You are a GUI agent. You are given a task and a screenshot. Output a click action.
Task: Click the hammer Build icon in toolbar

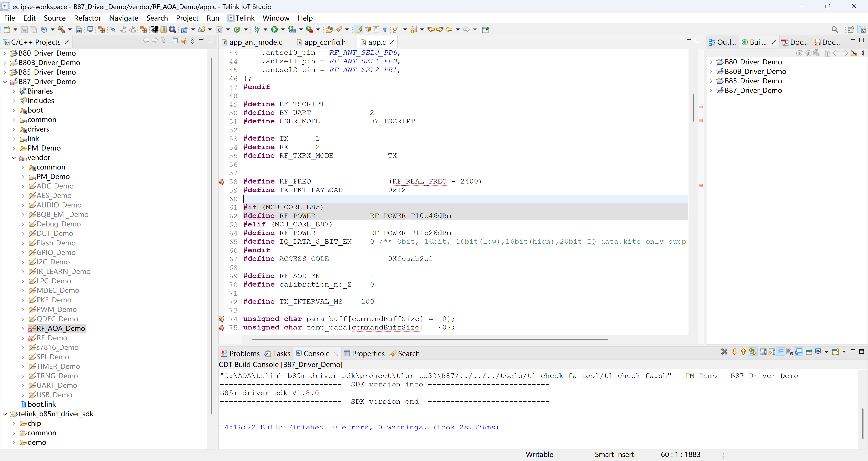(x=61, y=30)
